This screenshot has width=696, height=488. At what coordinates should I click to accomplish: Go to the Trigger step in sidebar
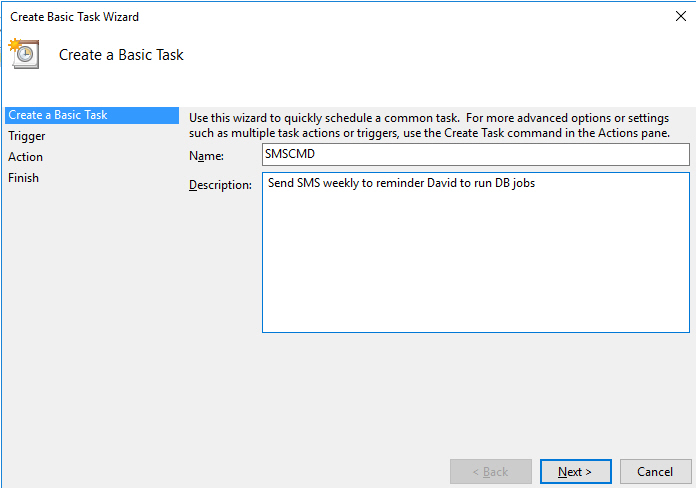pyautogui.click(x=27, y=136)
